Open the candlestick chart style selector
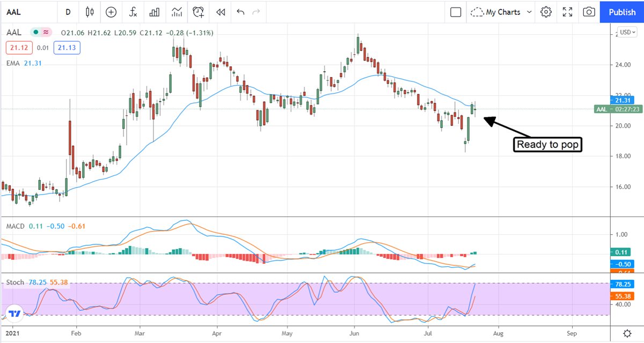 coord(89,12)
